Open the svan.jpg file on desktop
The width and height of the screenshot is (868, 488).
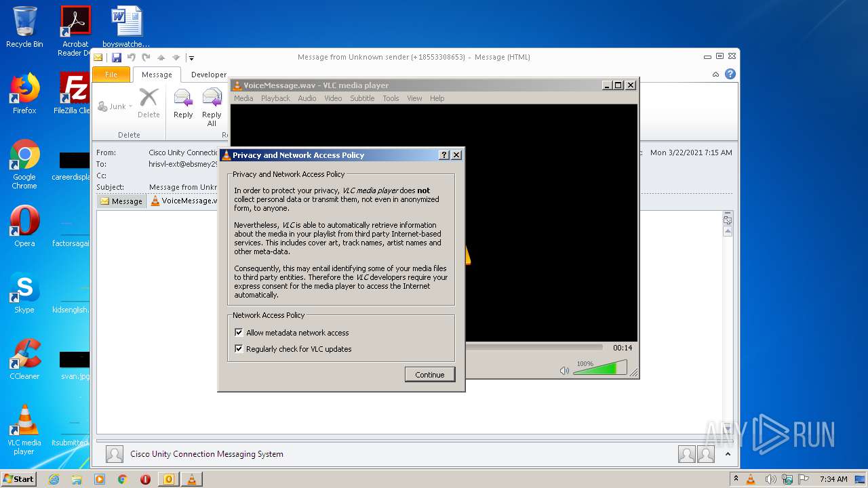[x=75, y=366]
